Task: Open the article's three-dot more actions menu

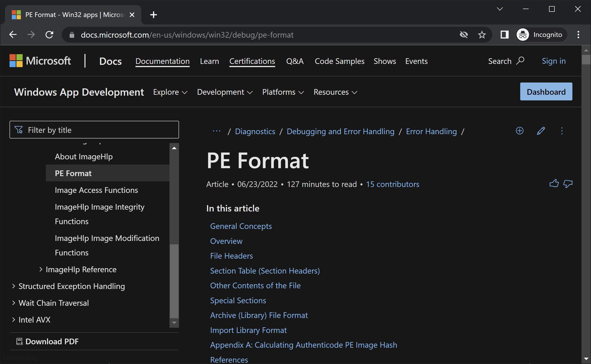Action: coord(562,131)
